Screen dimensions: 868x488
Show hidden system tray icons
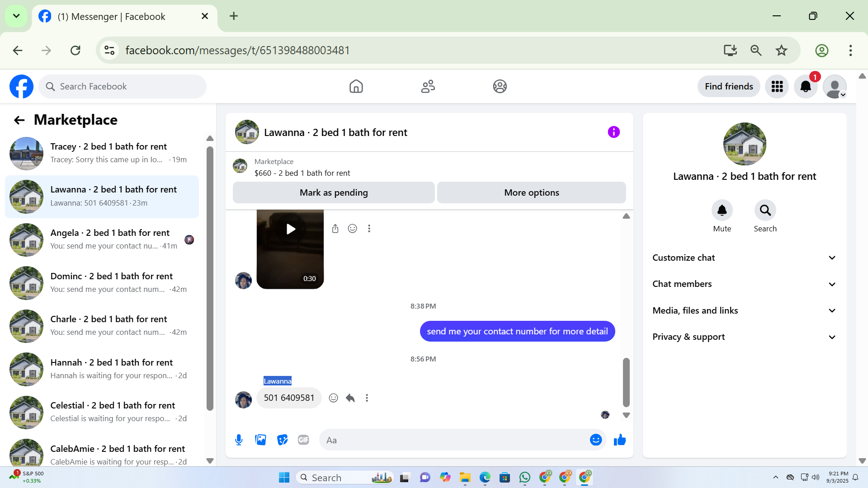775,477
